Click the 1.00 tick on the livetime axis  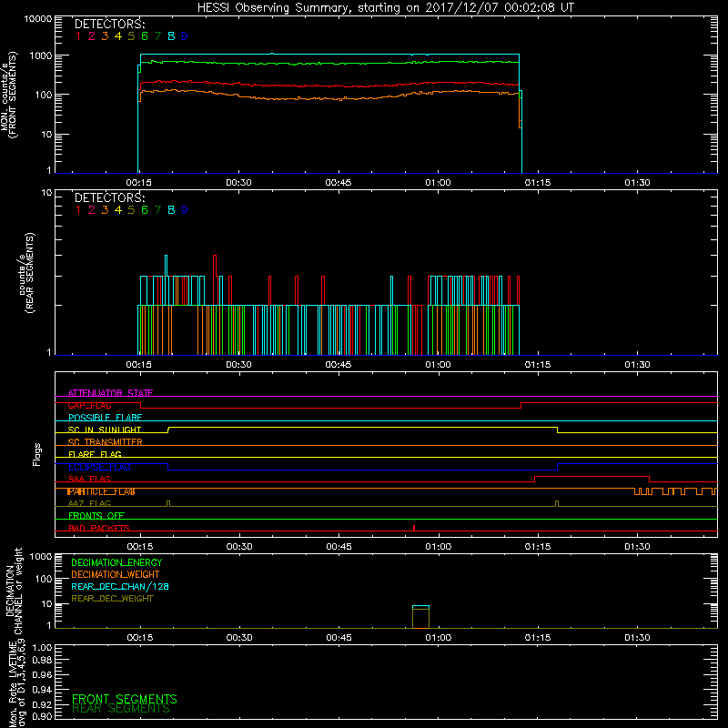click(42, 648)
